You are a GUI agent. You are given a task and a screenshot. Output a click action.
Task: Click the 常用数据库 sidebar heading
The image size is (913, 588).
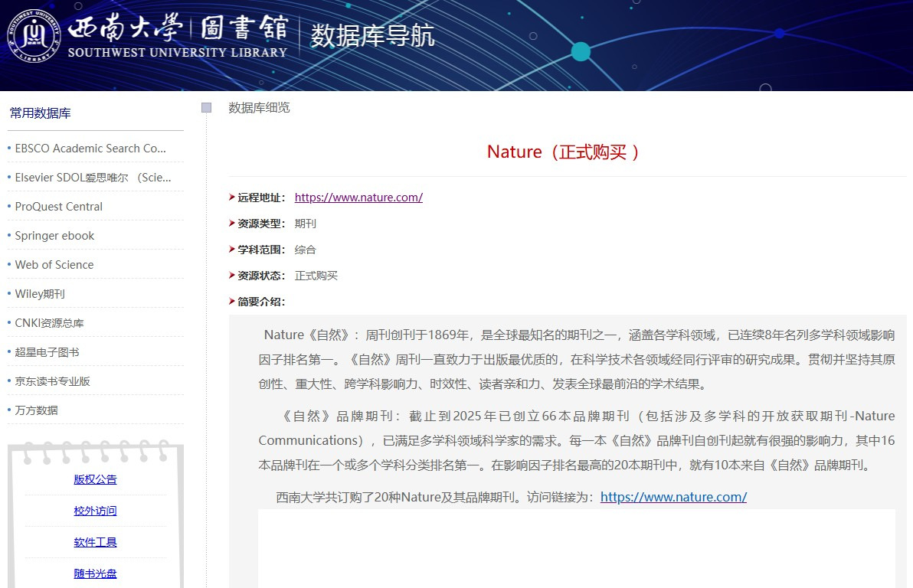(41, 113)
